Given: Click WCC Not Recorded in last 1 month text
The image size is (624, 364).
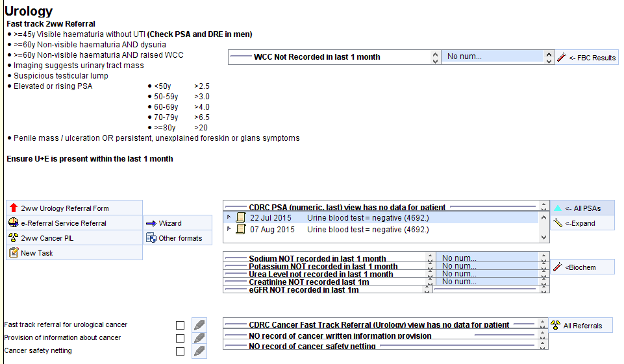Looking at the screenshot, I should click(317, 57).
